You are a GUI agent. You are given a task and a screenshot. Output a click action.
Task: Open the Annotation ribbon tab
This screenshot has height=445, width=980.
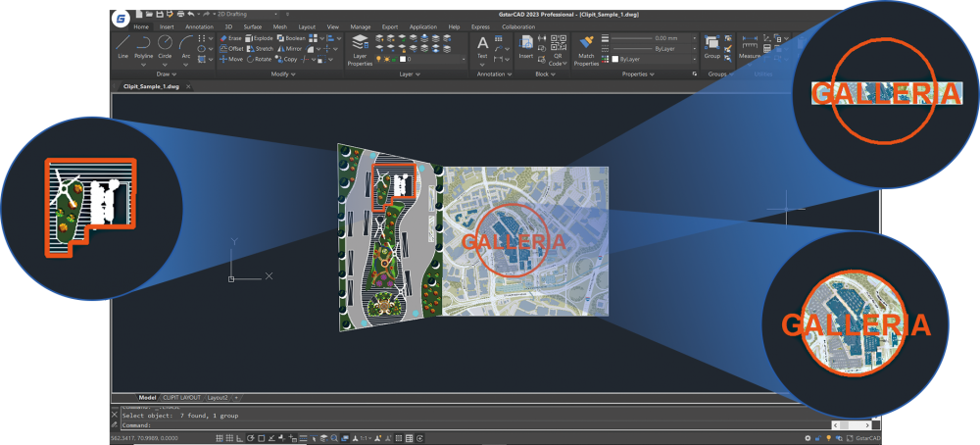tap(199, 26)
